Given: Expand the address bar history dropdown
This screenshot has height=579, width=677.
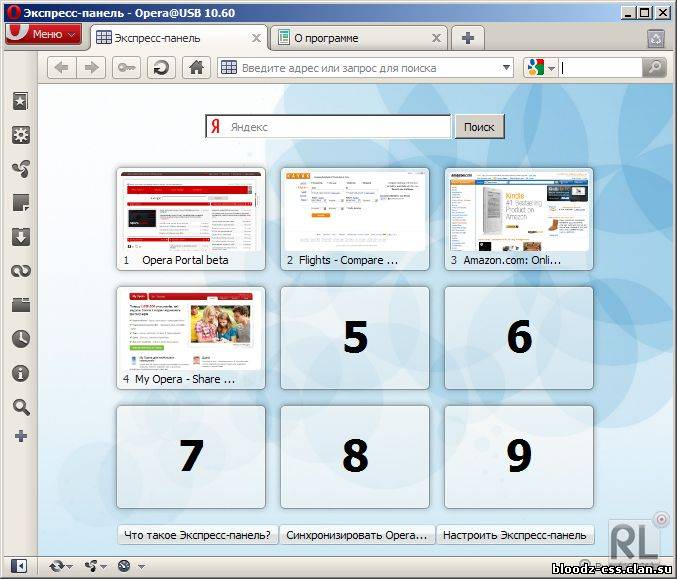Looking at the screenshot, I should [x=506, y=68].
